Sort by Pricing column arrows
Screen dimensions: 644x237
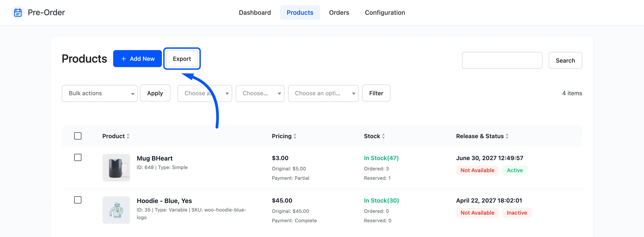[x=295, y=136]
